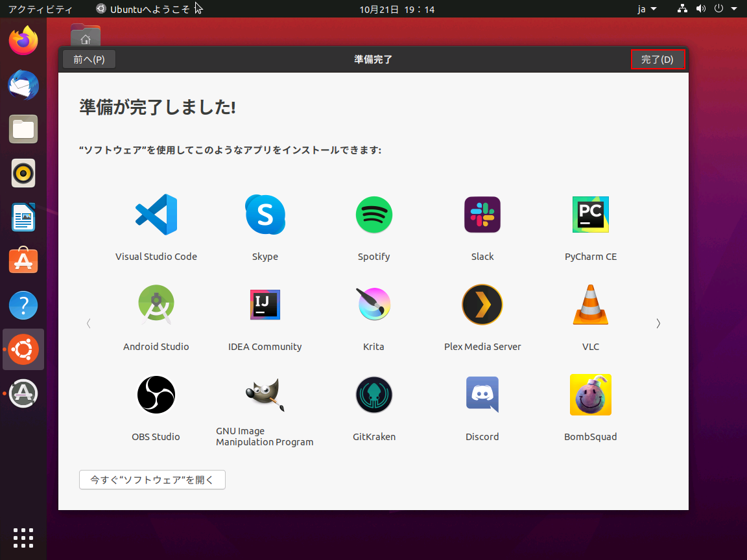Click the Krita app icon

(374, 304)
